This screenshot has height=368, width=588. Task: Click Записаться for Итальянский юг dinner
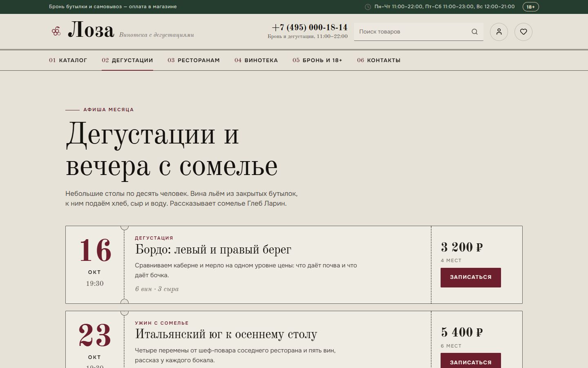coord(471,361)
